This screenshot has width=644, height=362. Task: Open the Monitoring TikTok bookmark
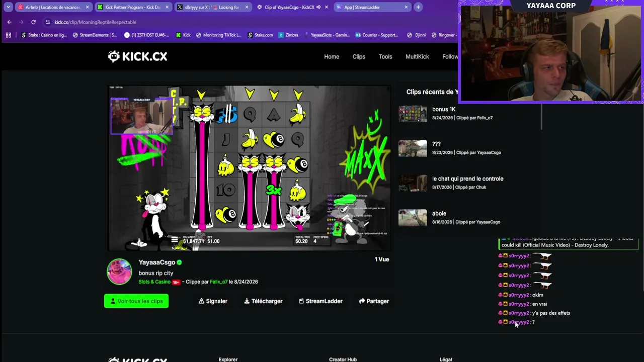pos(219,35)
